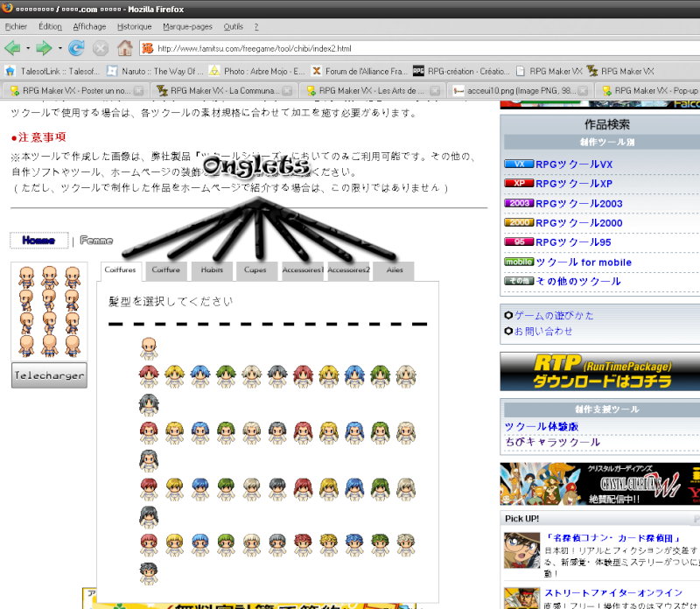Open the Marque-pages menu
The image size is (700, 609).
point(187,26)
